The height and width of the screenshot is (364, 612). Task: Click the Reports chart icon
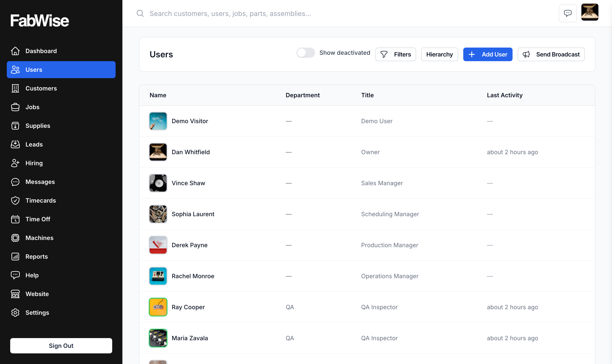(x=15, y=257)
